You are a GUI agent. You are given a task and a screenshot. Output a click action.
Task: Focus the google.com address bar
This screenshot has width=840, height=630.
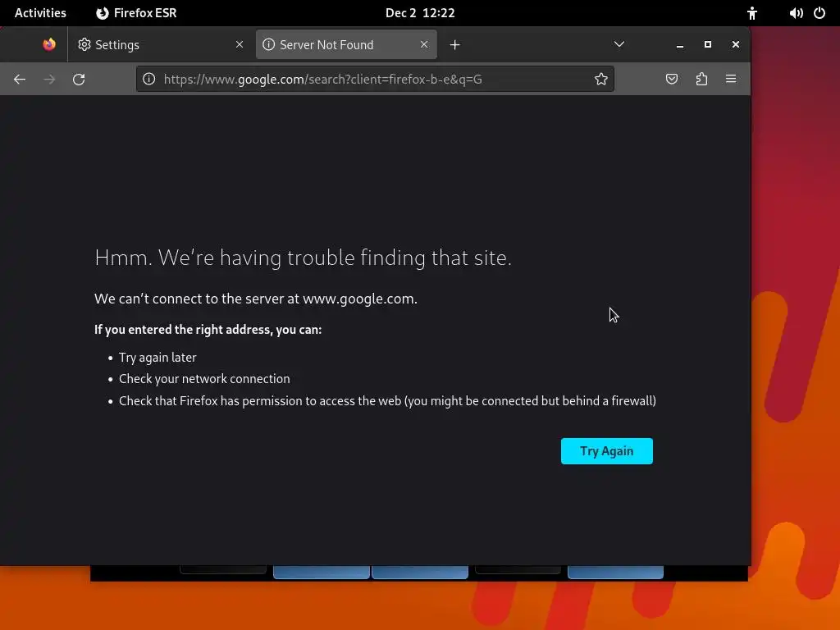coord(375,80)
